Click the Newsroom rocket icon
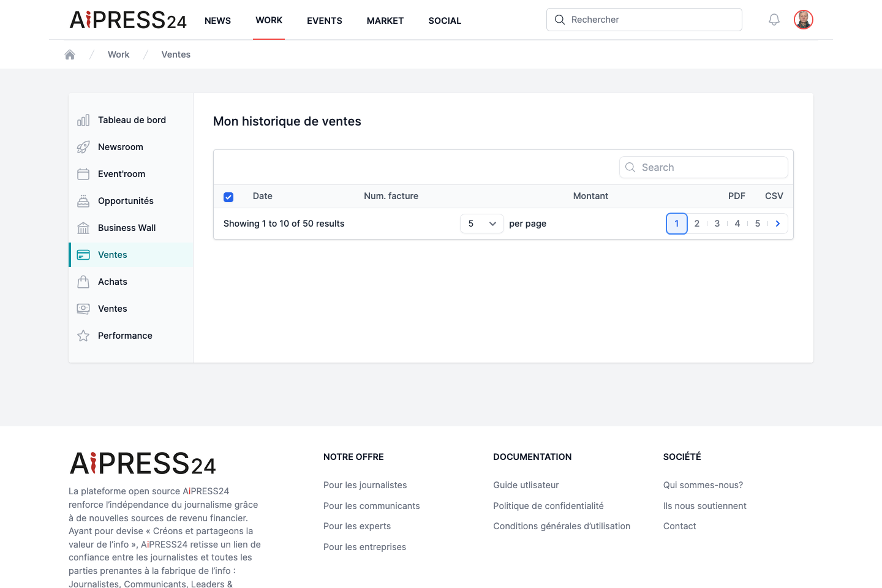 [x=83, y=147]
